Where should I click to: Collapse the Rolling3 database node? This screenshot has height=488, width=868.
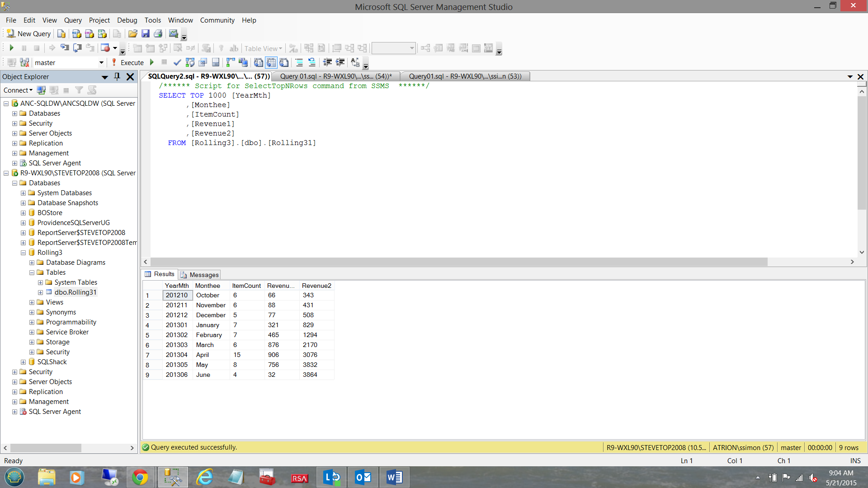click(23, 253)
